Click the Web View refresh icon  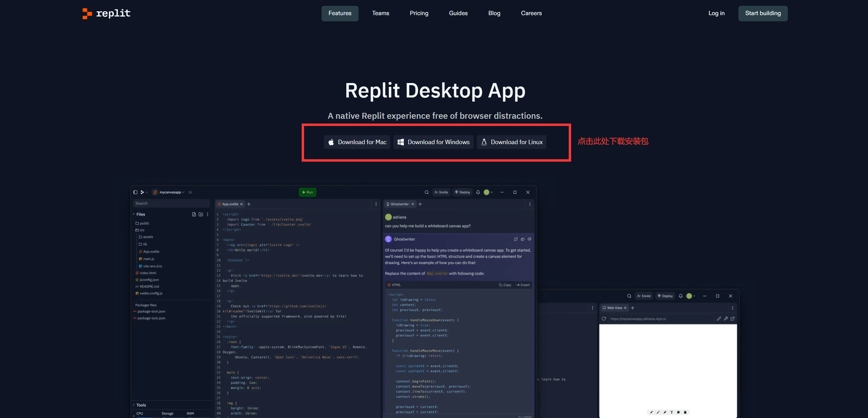tap(604, 319)
